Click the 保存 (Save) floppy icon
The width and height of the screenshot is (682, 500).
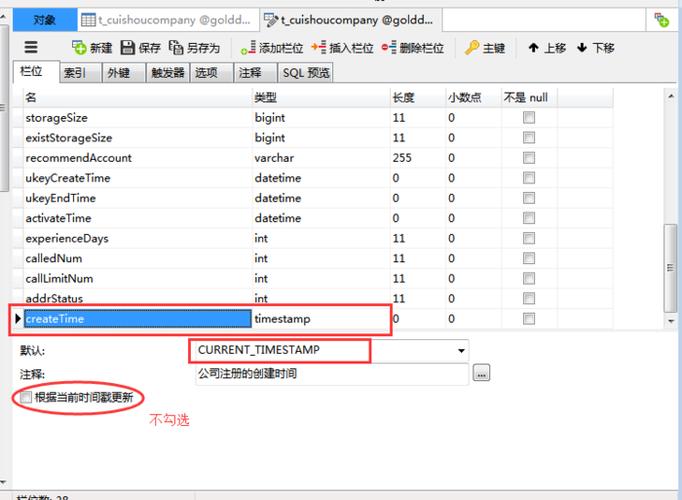pyautogui.click(x=127, y=47)
